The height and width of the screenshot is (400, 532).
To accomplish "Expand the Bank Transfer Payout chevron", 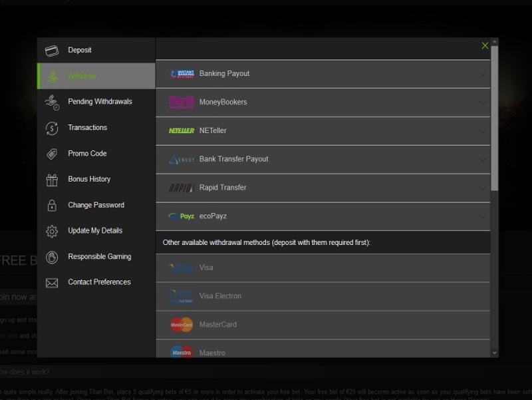I will point(483,160).
